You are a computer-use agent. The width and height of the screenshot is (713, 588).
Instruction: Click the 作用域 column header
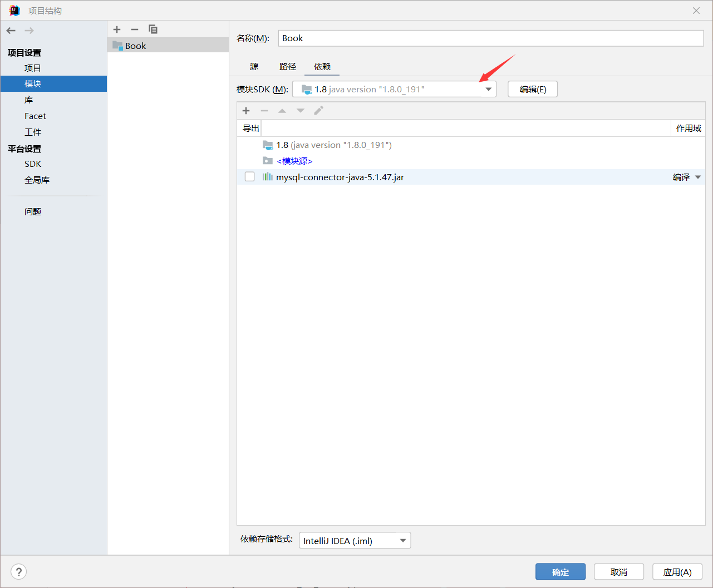(x=689, y=128)
